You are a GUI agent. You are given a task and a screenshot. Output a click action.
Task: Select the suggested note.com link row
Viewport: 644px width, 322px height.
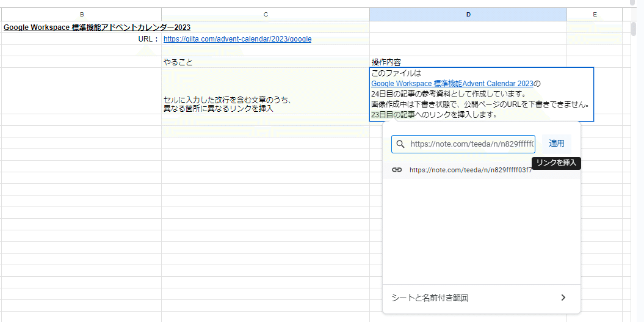point(482,170)
